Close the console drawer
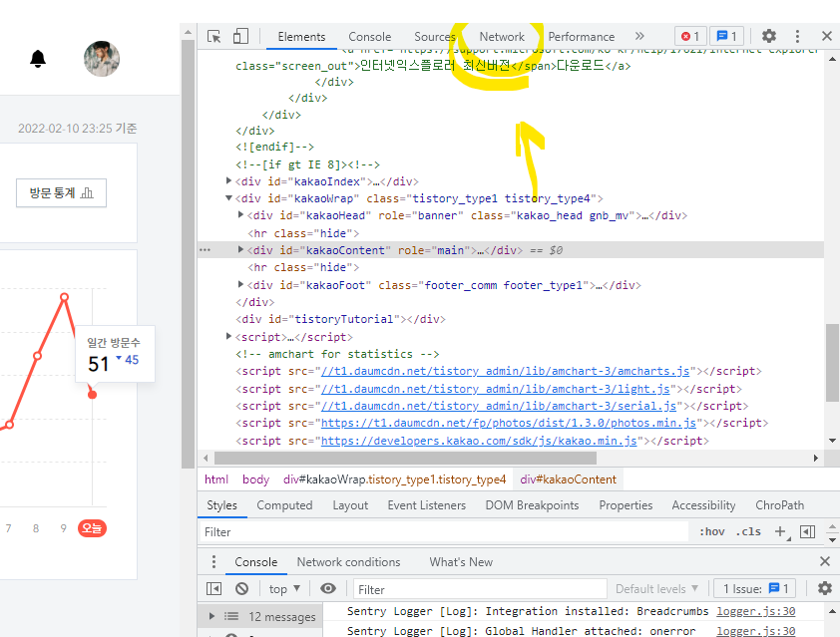 click(824, 561)
